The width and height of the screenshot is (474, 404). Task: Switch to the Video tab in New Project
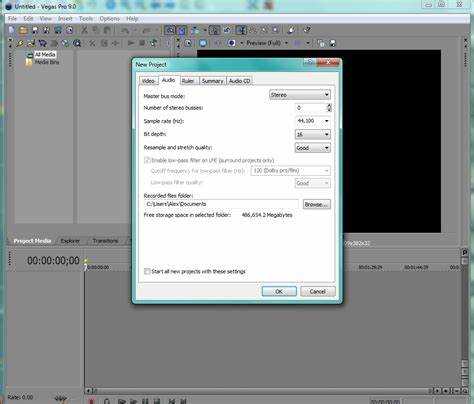pyautogui.click(x=148, y=81)
